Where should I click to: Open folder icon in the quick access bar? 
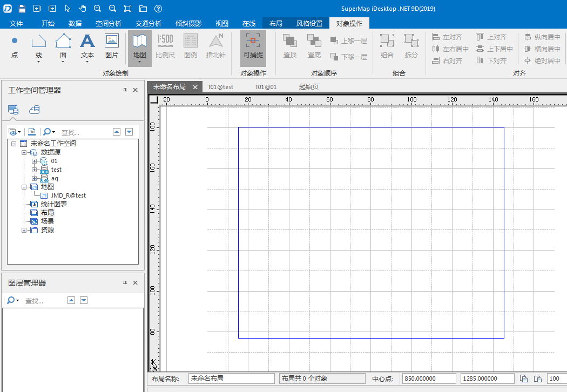click(143, 8)
